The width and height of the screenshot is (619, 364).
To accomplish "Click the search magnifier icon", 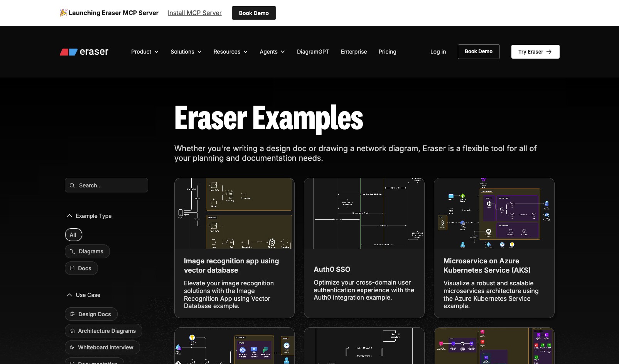I will (72, 185).
